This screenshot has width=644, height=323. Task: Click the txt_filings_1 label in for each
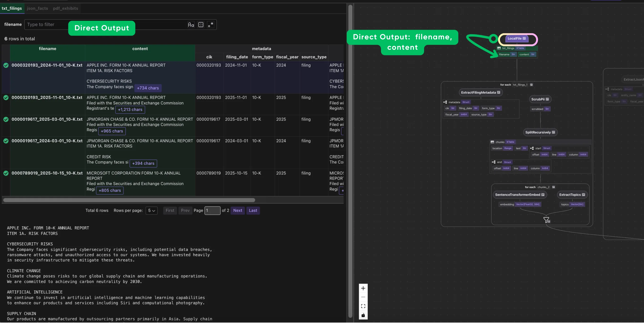520,85
